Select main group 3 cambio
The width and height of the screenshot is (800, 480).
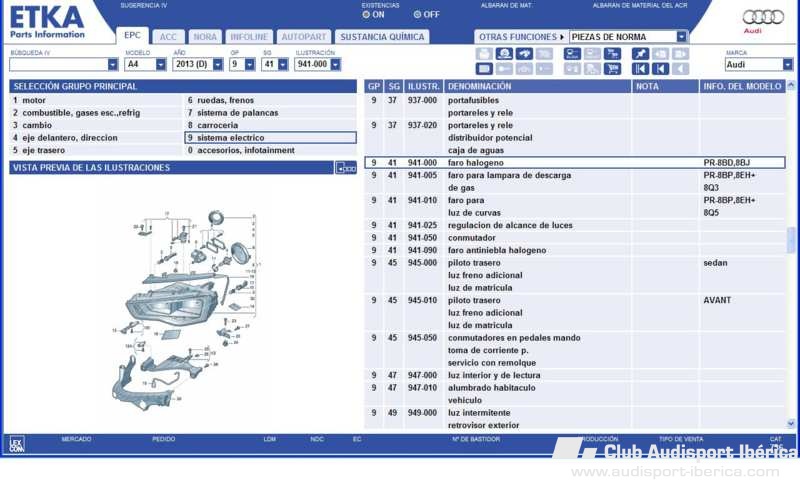point(95,125)
